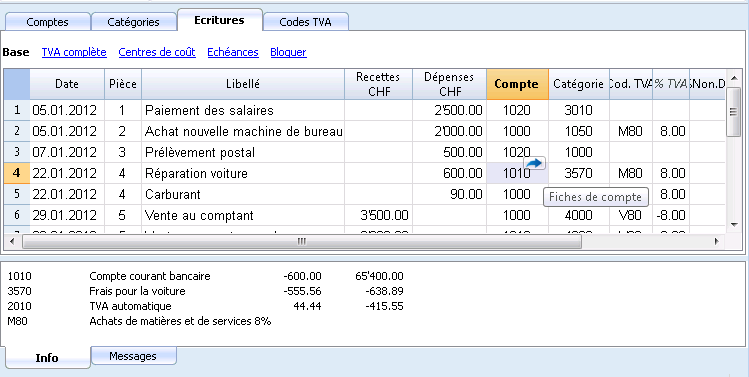The height and width of the screenshot is (377, 749).
Task: Click the 2'500.00 expense cell
Action: [x=449, y=110]
